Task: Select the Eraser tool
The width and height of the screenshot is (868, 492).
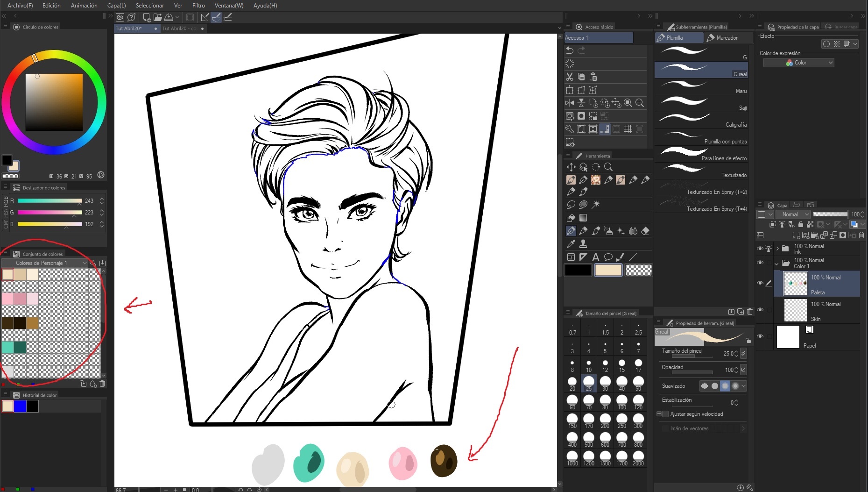Action: coord(645,231)
